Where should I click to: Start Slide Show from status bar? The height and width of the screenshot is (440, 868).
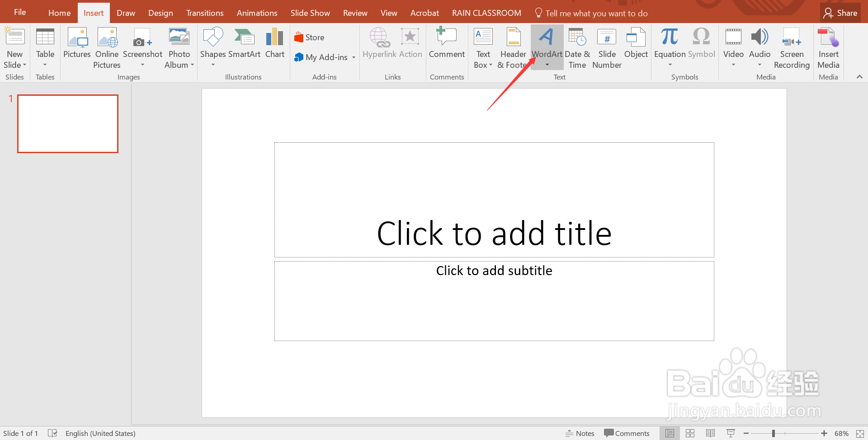tap(731, 433)
